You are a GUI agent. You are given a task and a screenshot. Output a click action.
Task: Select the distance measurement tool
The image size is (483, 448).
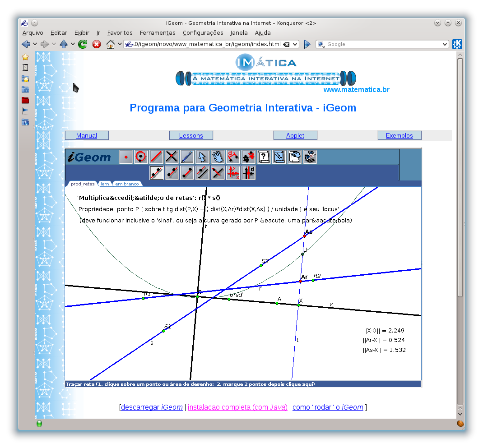(x=233, y=157)
